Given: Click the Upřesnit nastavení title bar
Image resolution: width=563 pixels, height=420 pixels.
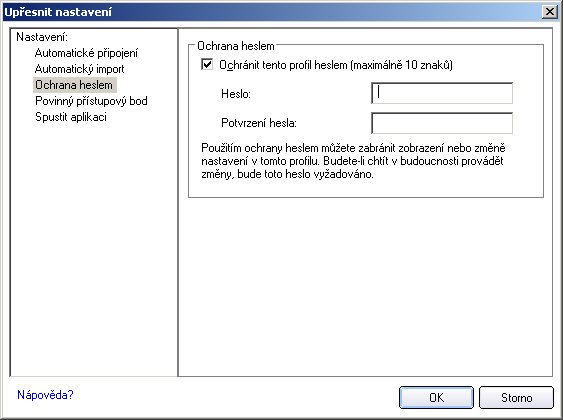Looking at the screenshot, I should [x=273, y=12].
